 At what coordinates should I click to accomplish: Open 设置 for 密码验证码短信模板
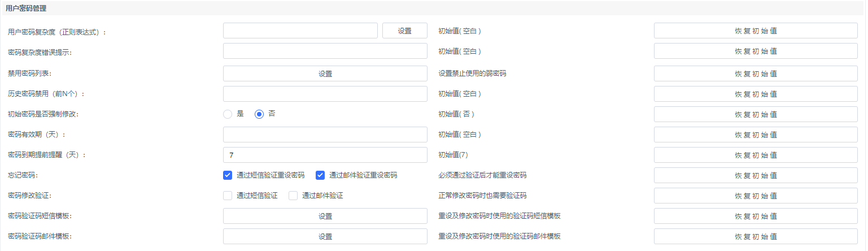tap(325, 216)
